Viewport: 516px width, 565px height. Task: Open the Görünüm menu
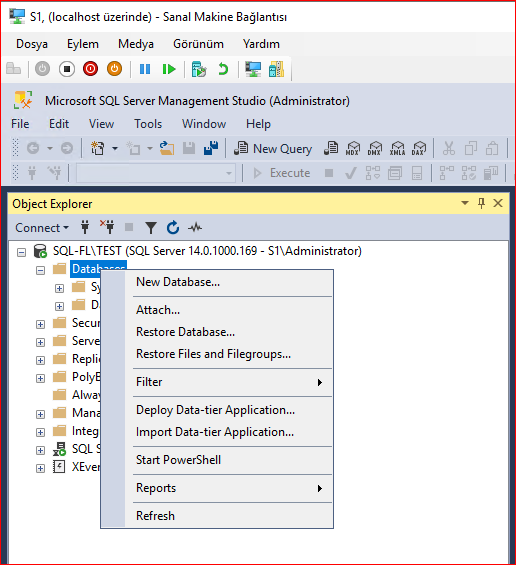pyautogui.click(x=198, y=44)
